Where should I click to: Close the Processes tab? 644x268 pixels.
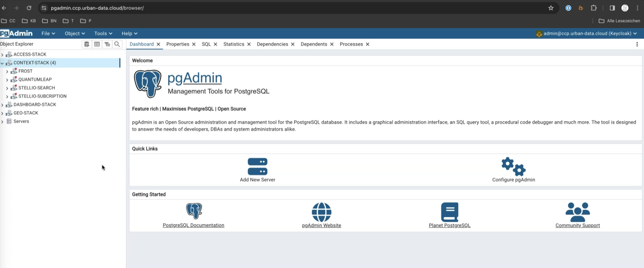pos(368,44)
